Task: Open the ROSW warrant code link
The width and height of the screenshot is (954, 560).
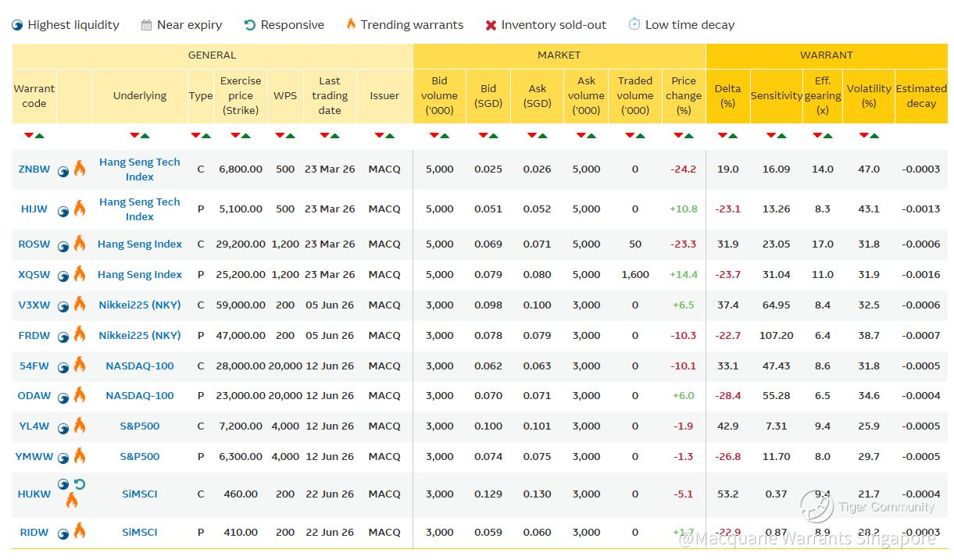Action: [34, 244]
